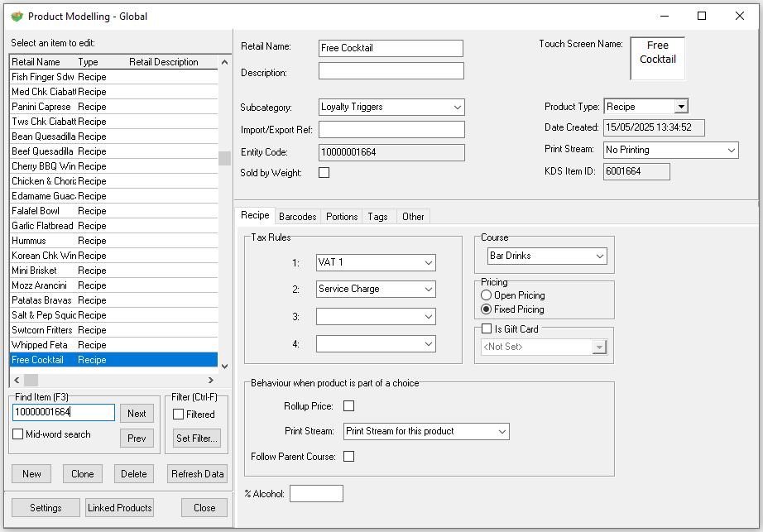763x532 pixels.
Task: Select the Falafel Bowl row
Action: pyautogui.click(x=114, y=211)
